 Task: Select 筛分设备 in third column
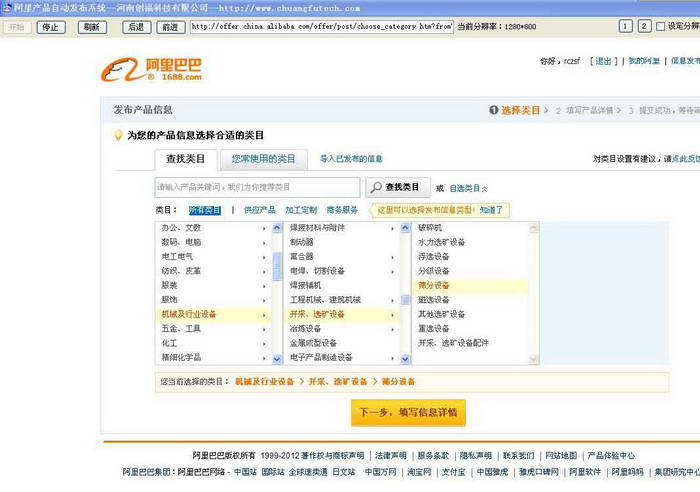coord(470,285)
